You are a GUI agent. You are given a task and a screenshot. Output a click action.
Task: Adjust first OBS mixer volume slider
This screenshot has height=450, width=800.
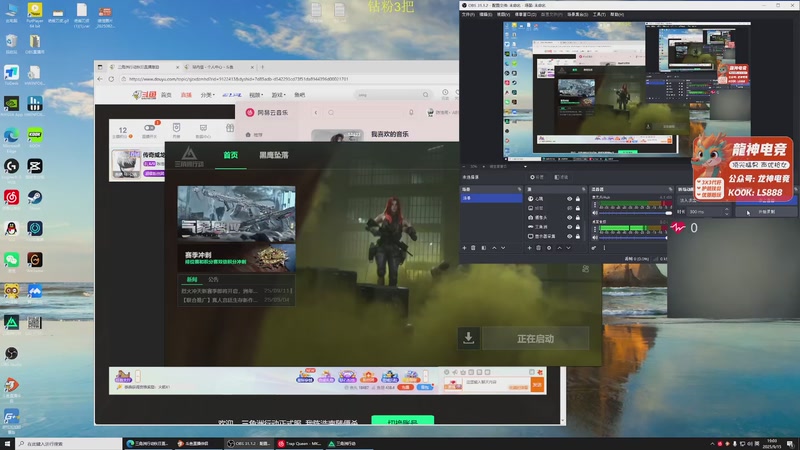pos(635,213)
